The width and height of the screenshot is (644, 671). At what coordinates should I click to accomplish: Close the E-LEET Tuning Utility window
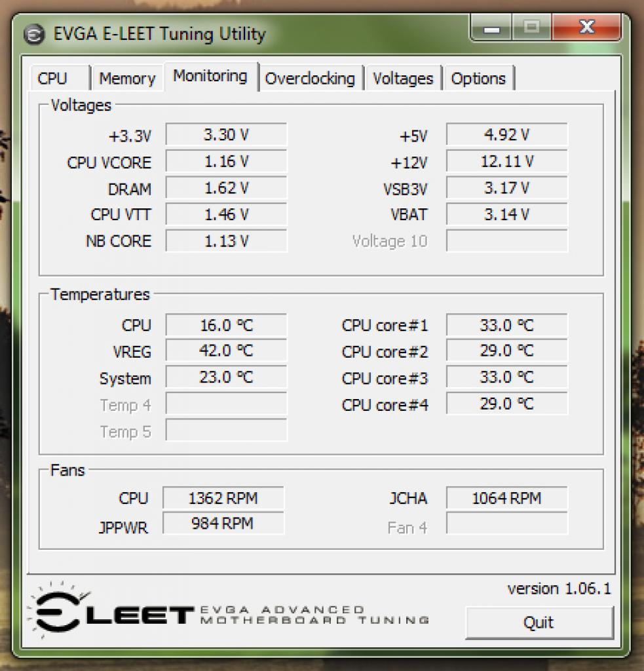point(586,27)
